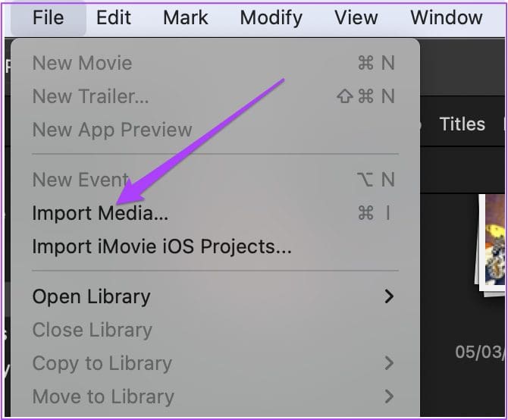Click the Command-I shortcut beside Import Media
The width and height of the screenshot is (508, 420).
pyautogui.click(x=375, y=213)
